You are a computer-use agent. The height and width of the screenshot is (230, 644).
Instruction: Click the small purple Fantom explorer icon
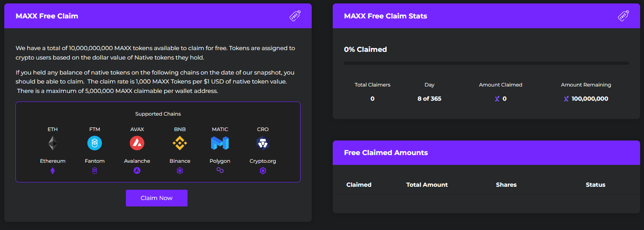[95, 171]
